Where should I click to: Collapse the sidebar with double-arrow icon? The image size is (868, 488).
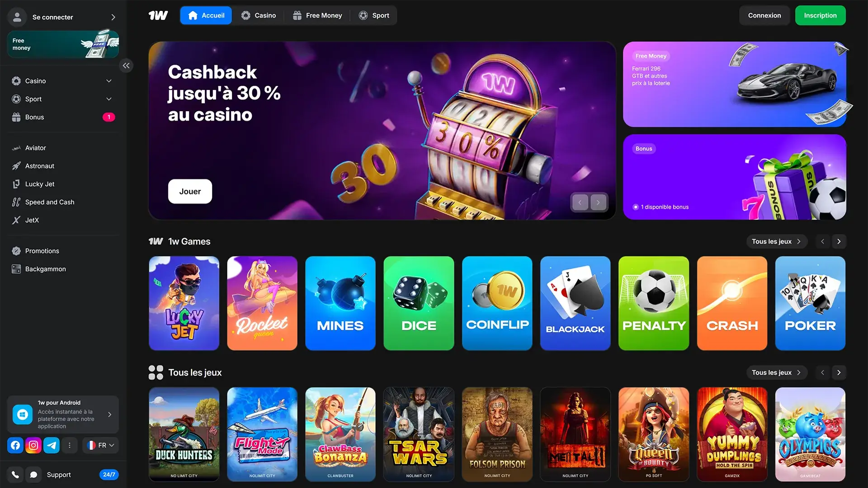pyautogui.click(x=126, y=66)
